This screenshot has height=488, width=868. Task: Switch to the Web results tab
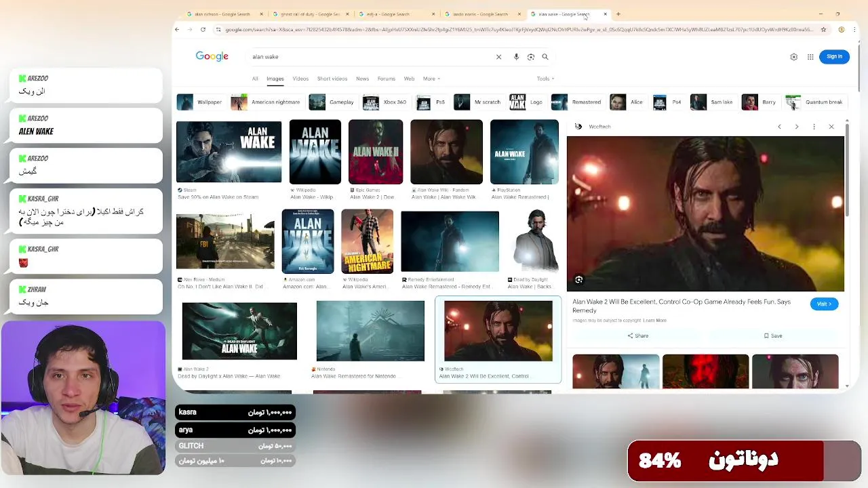409,79
